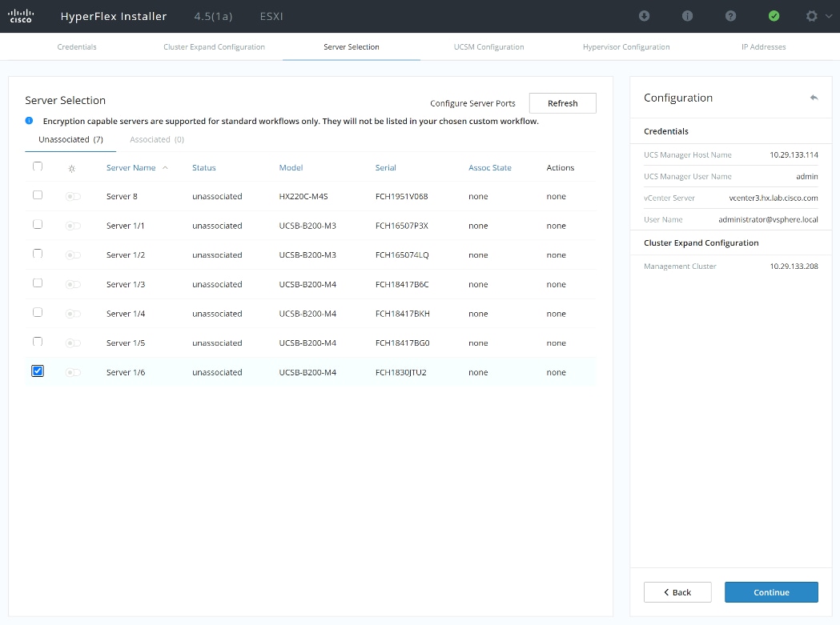
Task: Go to Hypervisor Configuration tab
Action: (626, 46)
